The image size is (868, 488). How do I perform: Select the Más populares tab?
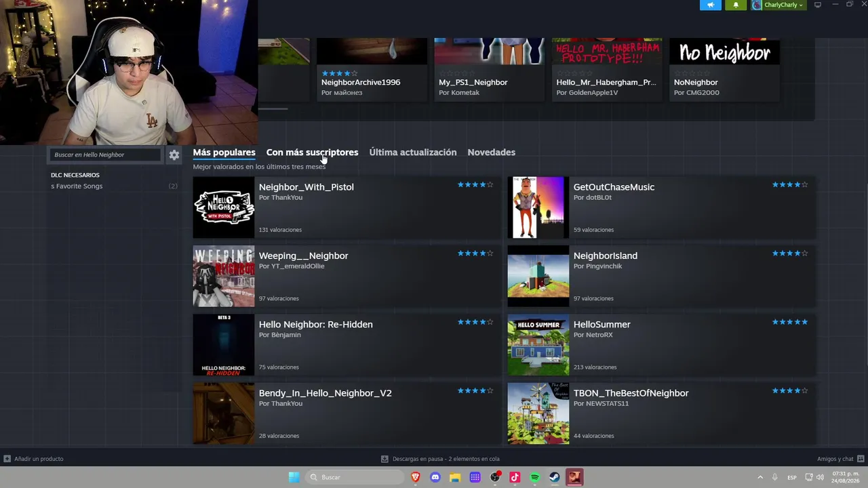[x=224, y=152]
